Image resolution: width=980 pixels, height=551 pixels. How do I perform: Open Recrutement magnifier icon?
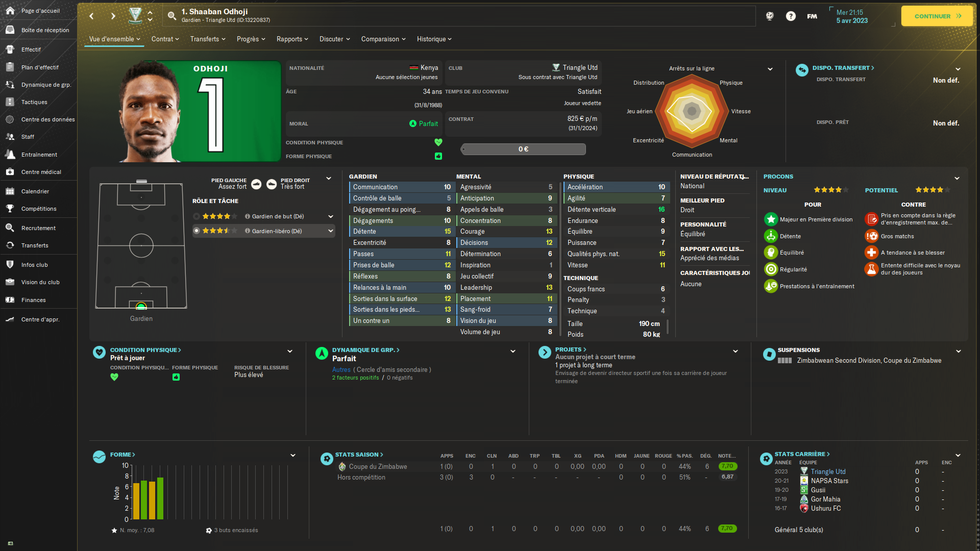point(10,228)
